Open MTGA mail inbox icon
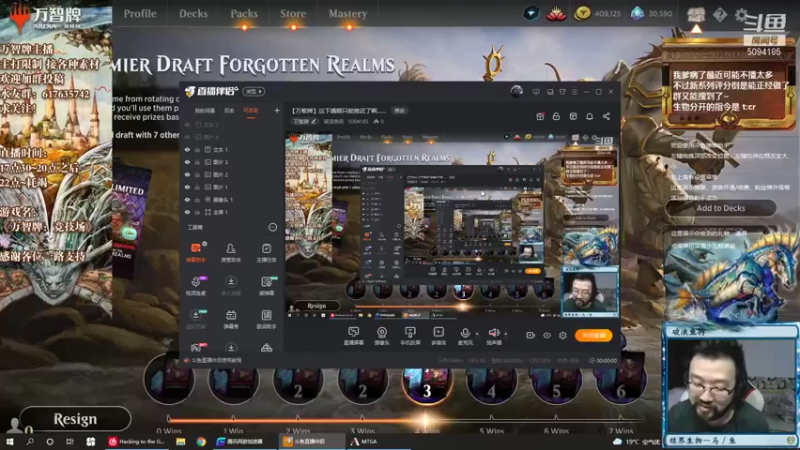The image size is (800, 450). point(696,14)
